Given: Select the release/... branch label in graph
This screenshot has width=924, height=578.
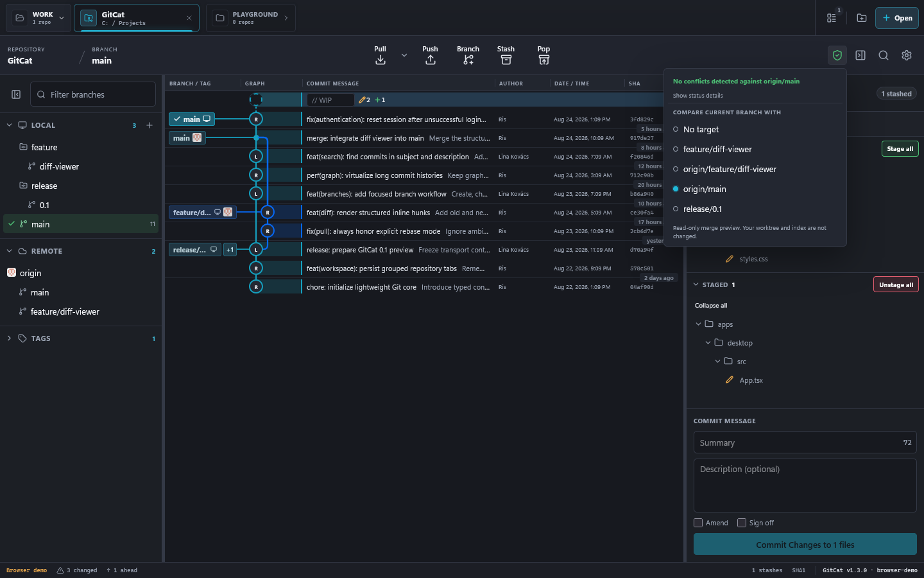Looking at the screenshot, I should coord(196,250).
